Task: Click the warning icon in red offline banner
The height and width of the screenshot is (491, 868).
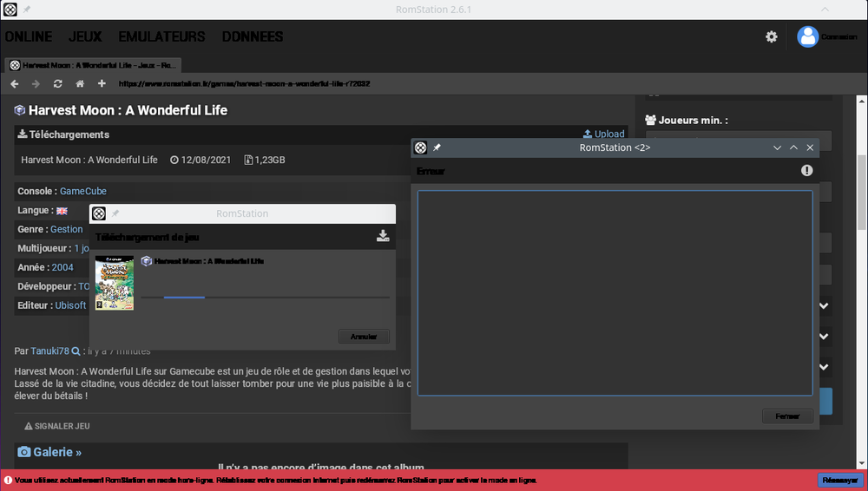Action: [x=8, y=480]
